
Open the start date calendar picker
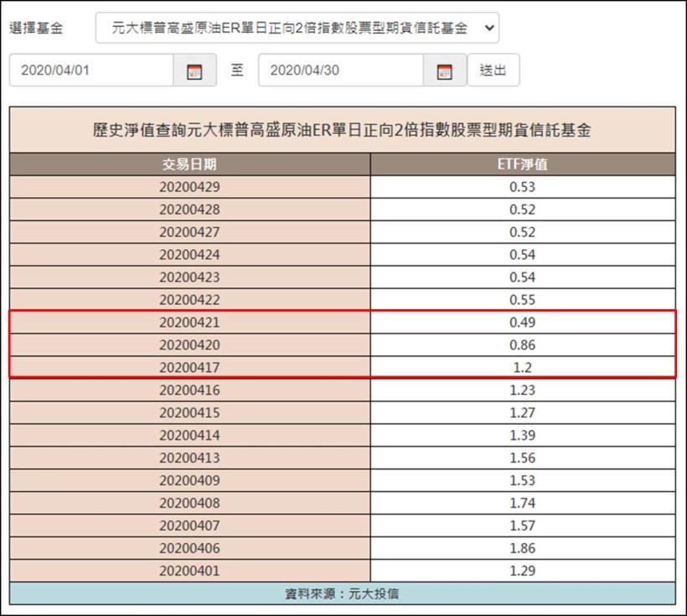[x=194, y=70]
